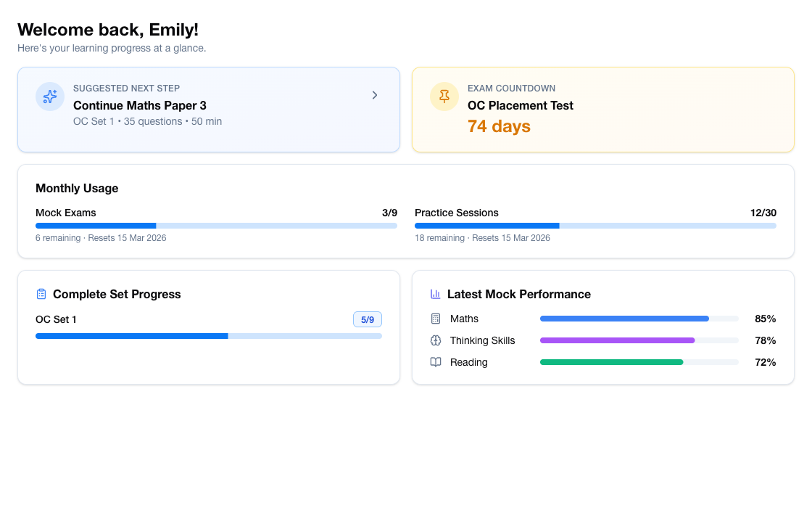Viewport: 812px width, 508px height.
Task: Click the Continue Maths Paper 3 link
Action: [x=140, y=105]
